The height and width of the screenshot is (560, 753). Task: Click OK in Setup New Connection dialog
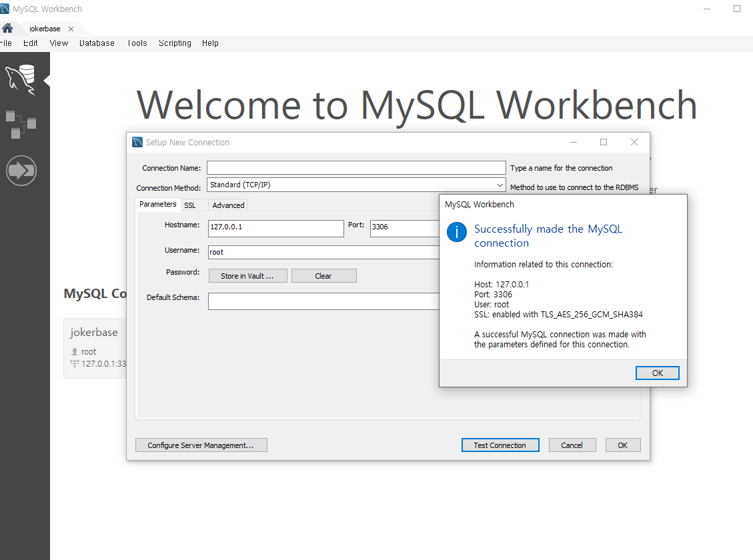click(622, 445)
